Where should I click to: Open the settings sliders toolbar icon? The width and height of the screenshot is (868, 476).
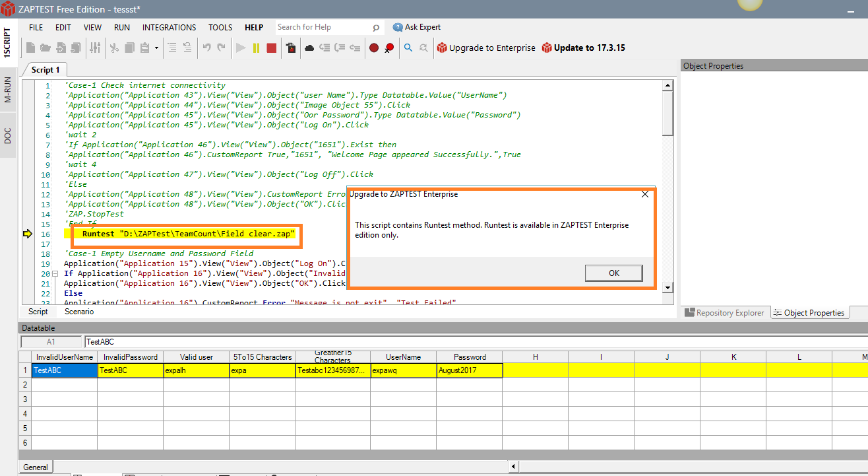point(95,48)
